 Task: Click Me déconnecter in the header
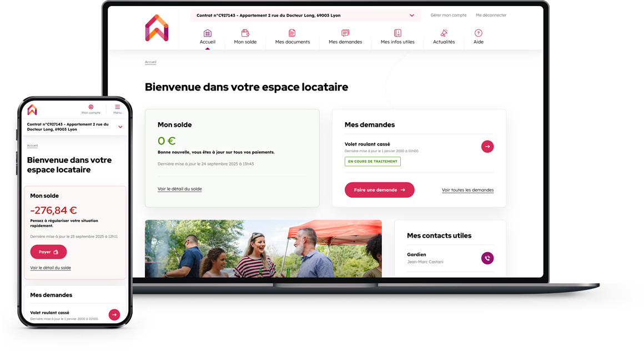(491, 16)
